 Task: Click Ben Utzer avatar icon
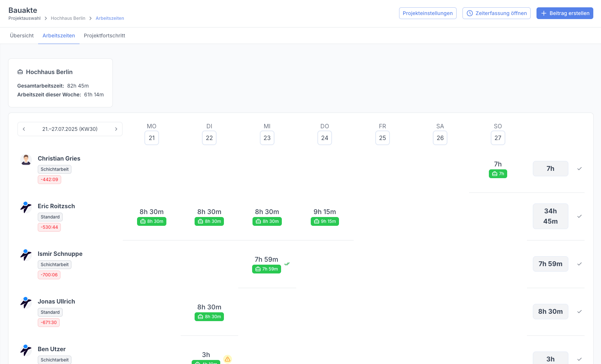tap(26, 350)
